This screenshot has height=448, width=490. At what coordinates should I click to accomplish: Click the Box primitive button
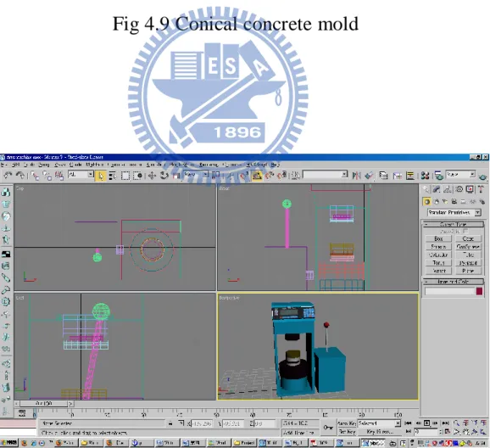(x=438, y=238)
